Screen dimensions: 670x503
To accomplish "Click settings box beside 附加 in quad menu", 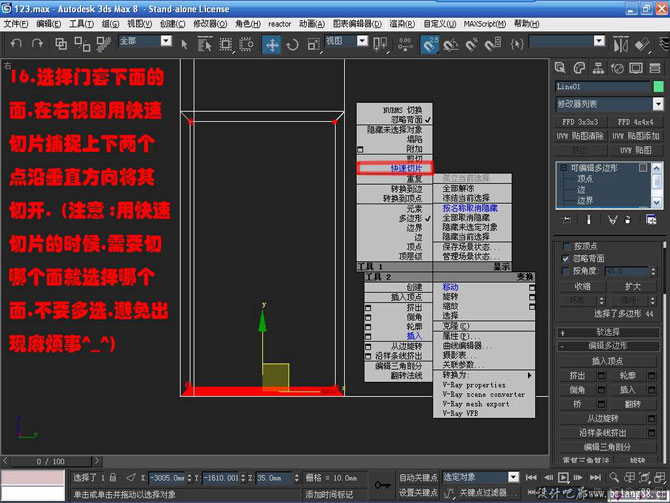I will pos(360,150).
